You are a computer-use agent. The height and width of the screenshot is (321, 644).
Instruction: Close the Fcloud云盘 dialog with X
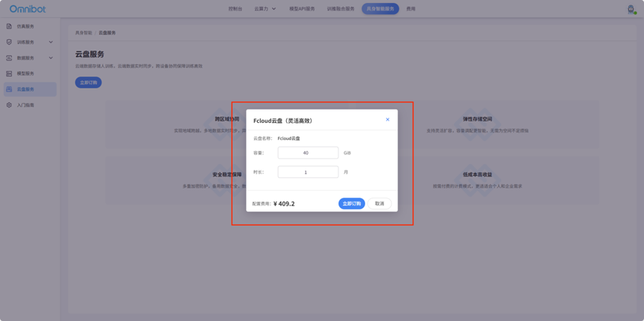pos(388,120)
